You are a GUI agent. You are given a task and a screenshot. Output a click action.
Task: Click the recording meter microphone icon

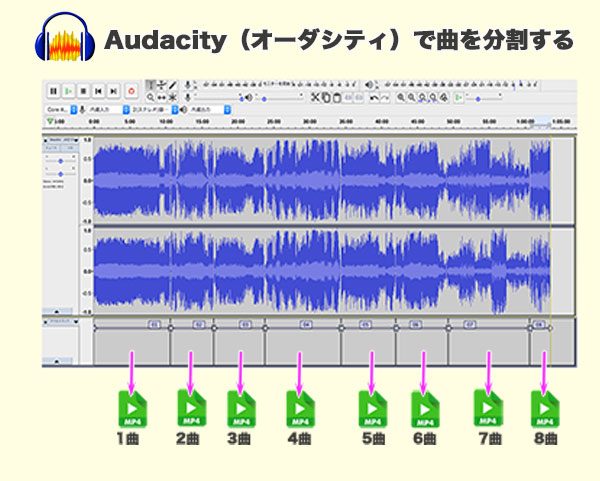tap(188, 85)
